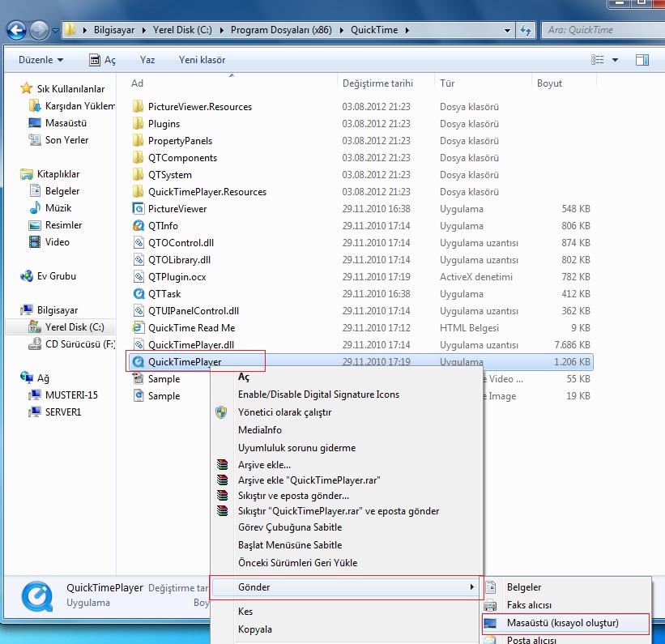Click the QTPlugin.ocx file icon
The height and width of the screenshot is (644, 665).
coord(139,276)
